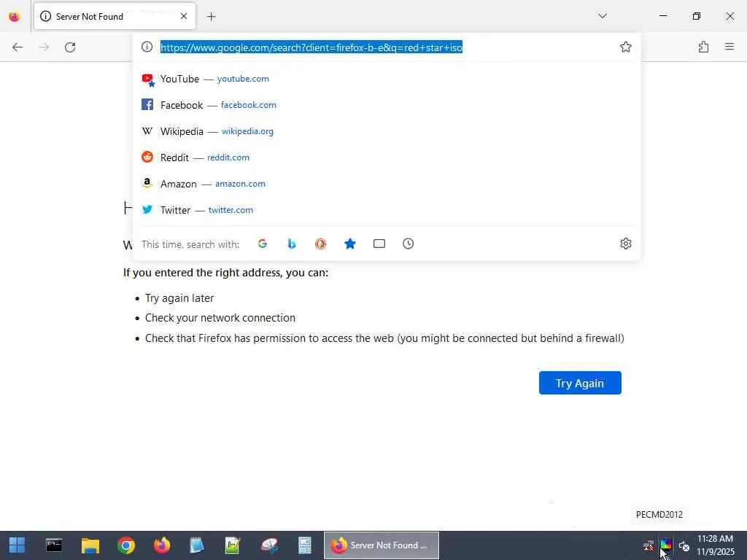Click the highlighted URL in address bar
Viewport: 747px width, 560px height.
(x=311, y=47)
